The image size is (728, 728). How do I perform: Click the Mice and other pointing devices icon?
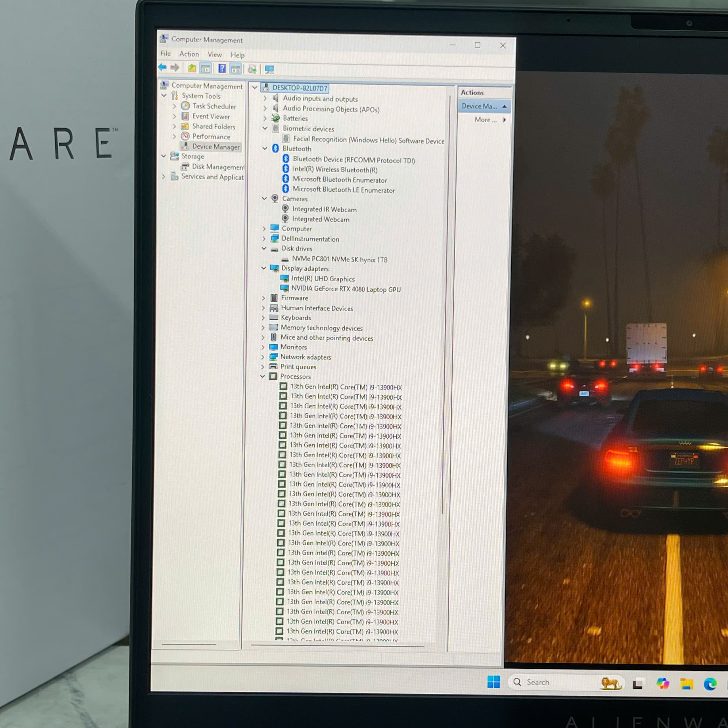[x=274, y=337]
